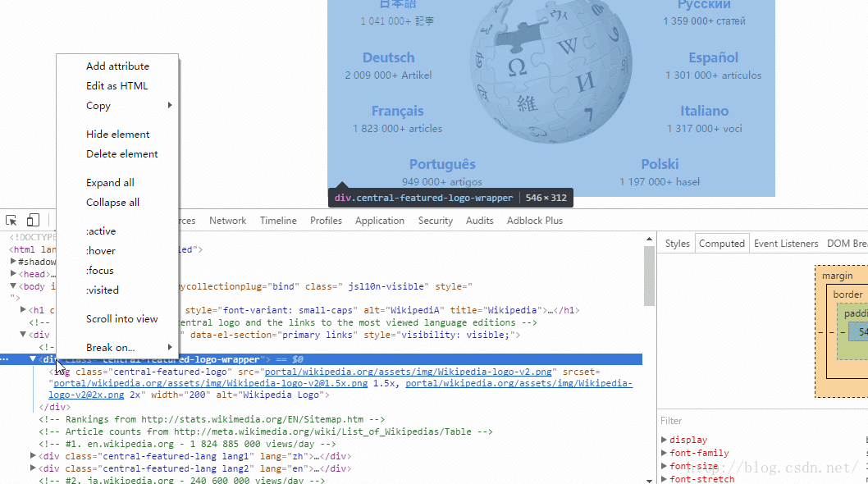The height and width of the screenshot is (484, 868).
Task: Choose Add attribute from context menu
Action: [x=117, y=66]
